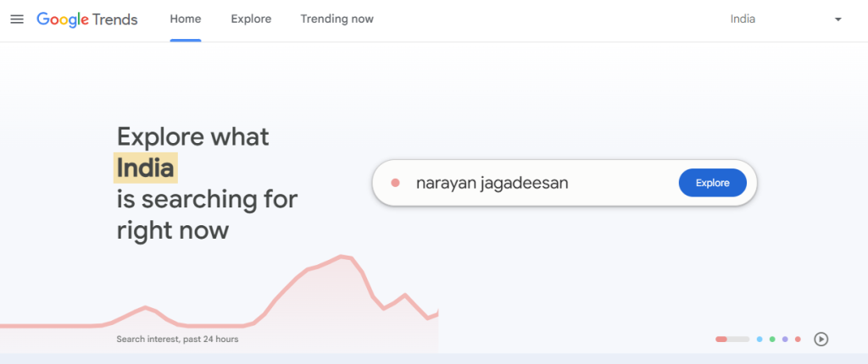Switch to the purple carousel dot
This screenshot has height=364, width=868.
(x=785, y=339)
